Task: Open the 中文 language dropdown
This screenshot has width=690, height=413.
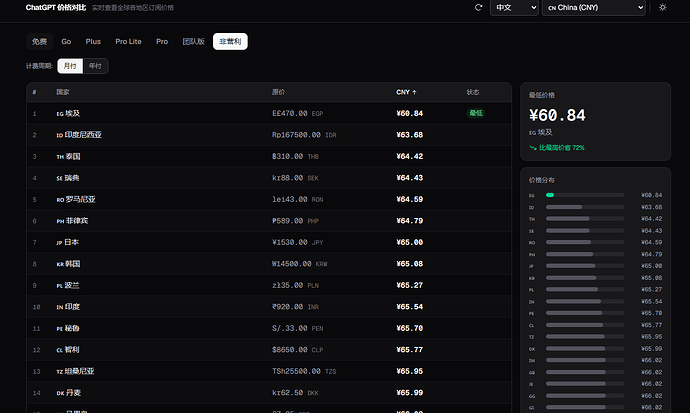Action: coord(514,7)
